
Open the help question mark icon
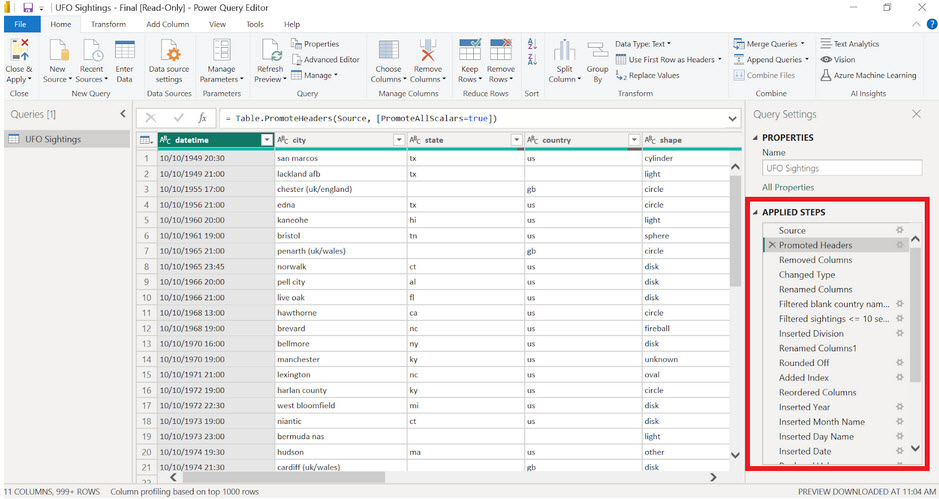click(932, 24)
